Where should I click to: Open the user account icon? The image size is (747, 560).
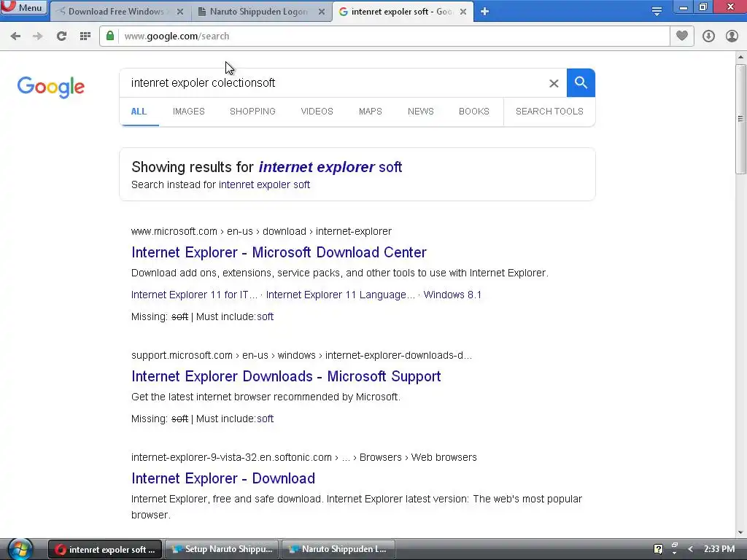(x=732, y=36)
